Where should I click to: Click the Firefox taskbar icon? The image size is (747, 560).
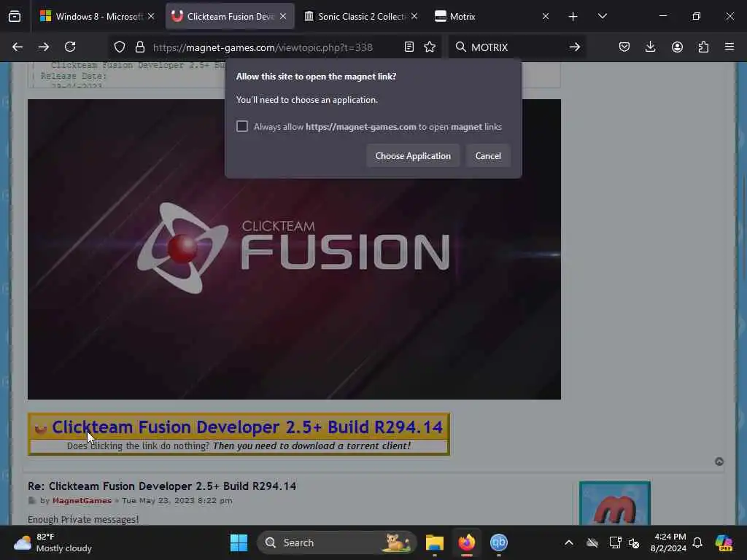tap(467, 542)
